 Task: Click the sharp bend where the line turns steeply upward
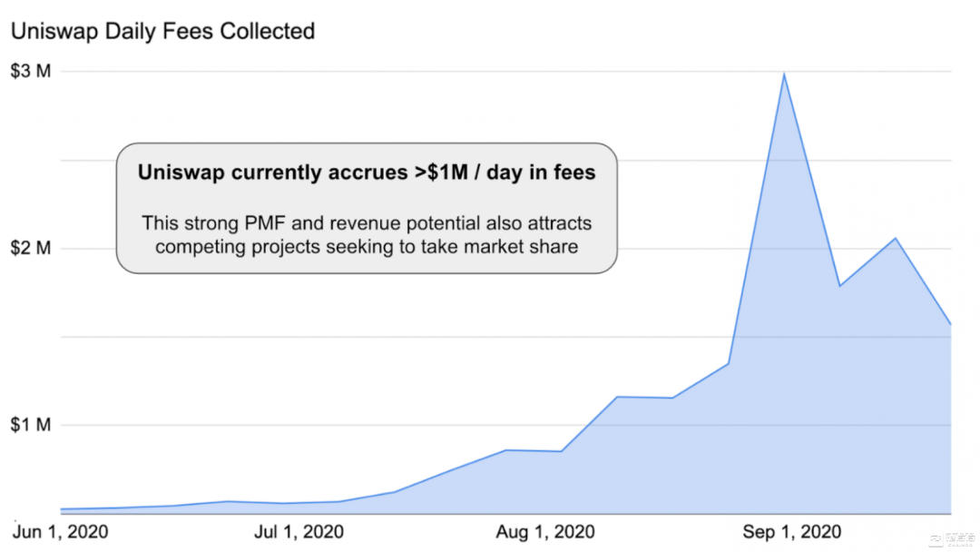tap(729, 363)
